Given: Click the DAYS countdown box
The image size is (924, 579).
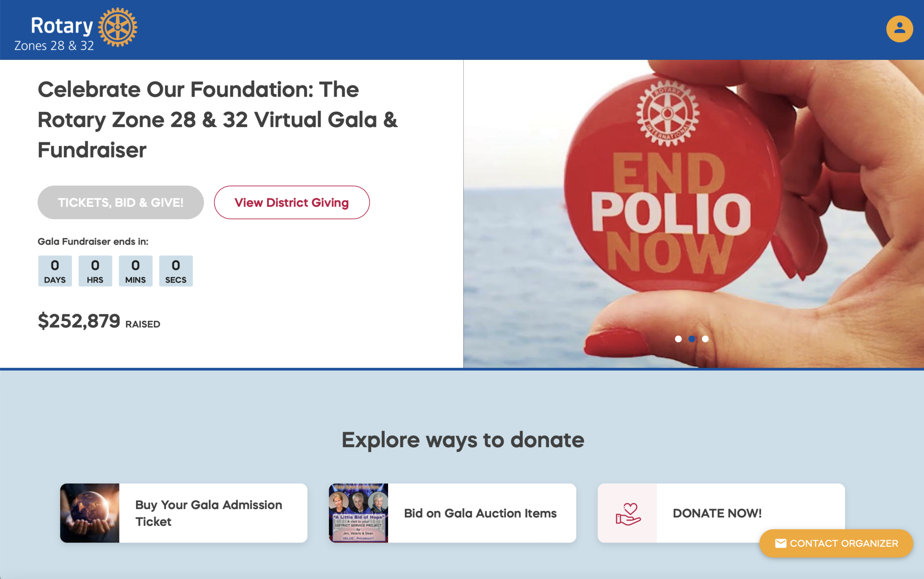Looking at the screenshot, I should 55,271.
